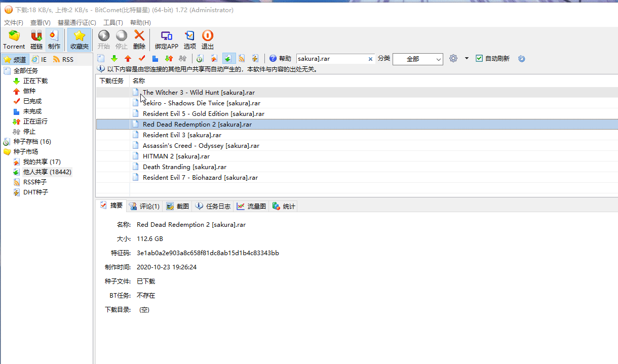Switch to the 评论(1) comments tab
Viewport: 618px width, 364px height.
tap(144, 206)
